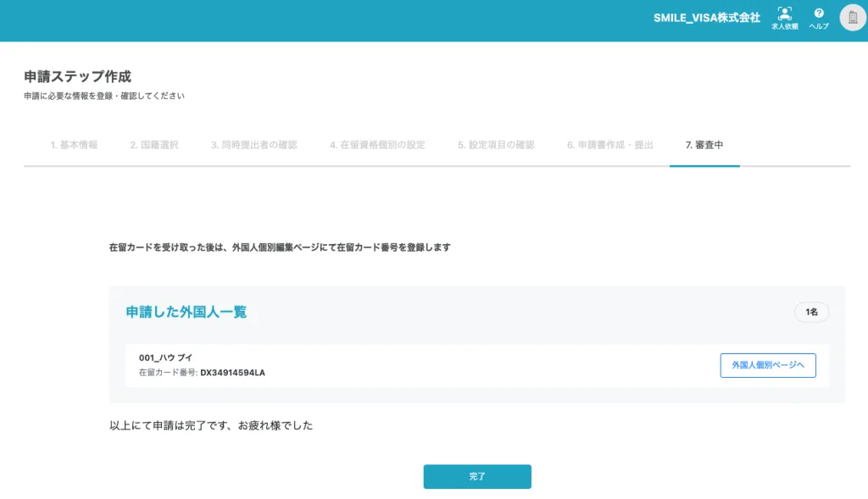Click the SMILE_VISA株式会社 company name
The height and width of the screenshot is (499, 868).
click(706, 18)
